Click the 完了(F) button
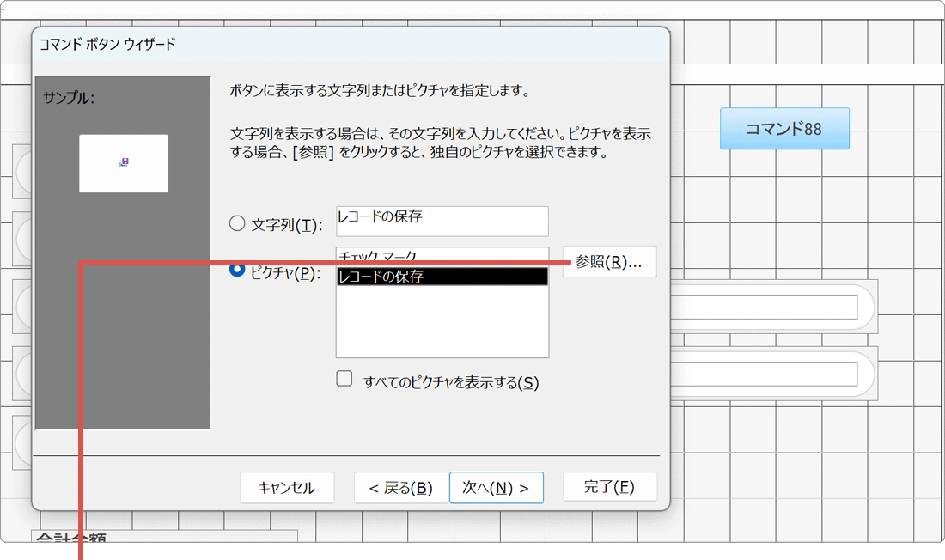 point(610,487)
